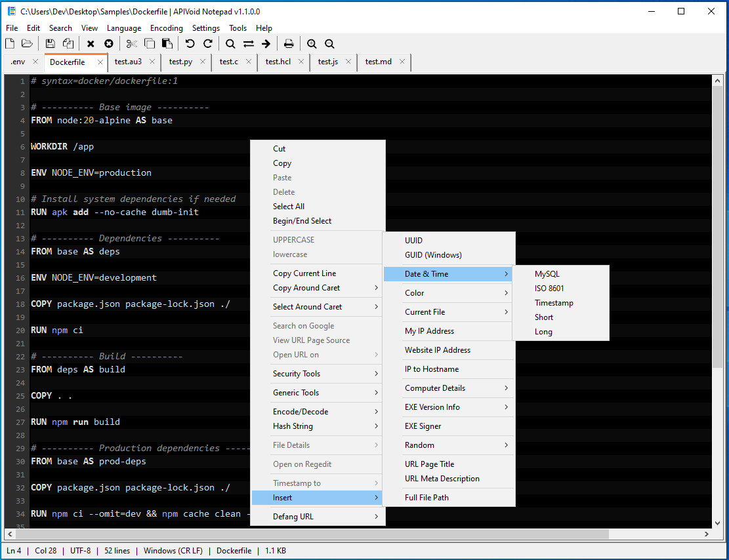Click the Save file toolbar icon
This screenshot has width=729, height=560.
(51, 44)
